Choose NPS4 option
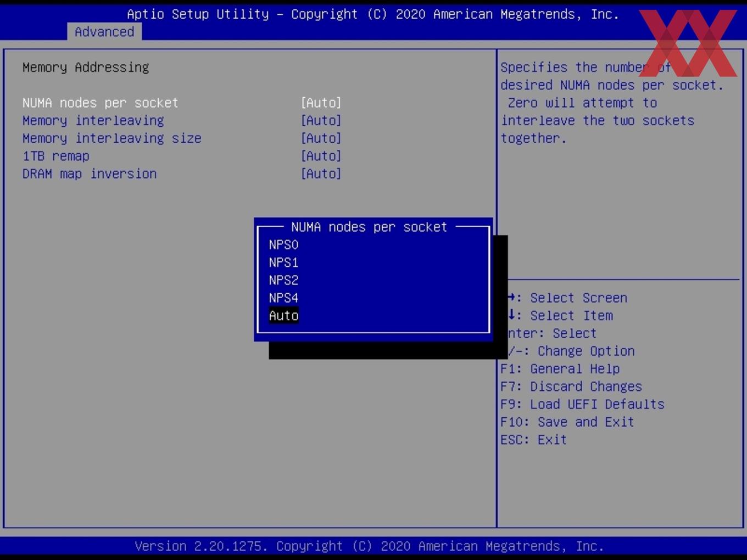 (x=283, y=298)
